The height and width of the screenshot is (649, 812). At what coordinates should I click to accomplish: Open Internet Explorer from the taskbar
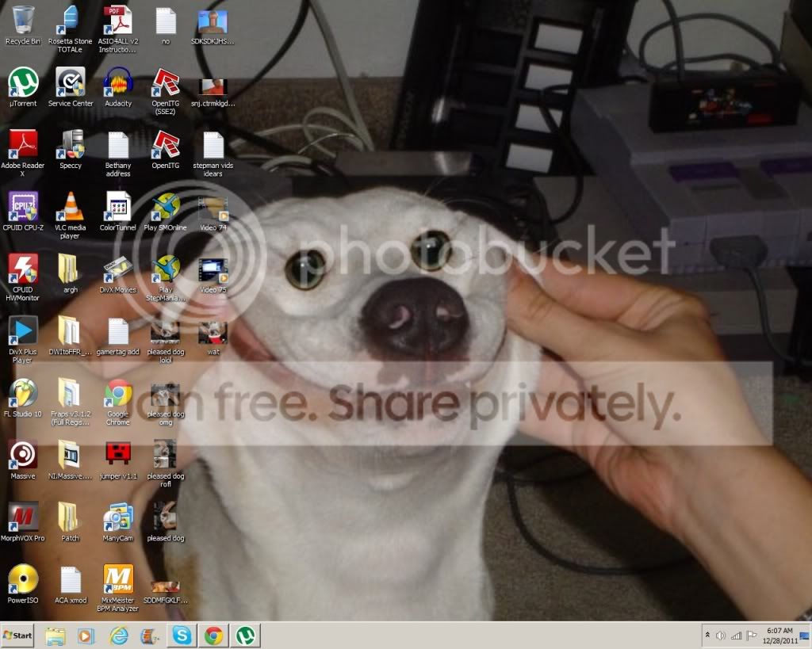tap(119, 636)
